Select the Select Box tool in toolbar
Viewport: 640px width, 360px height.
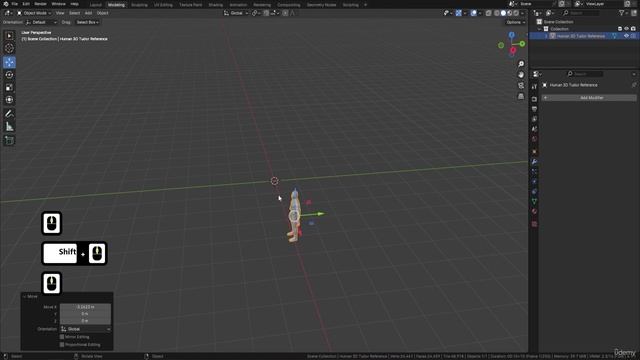(9, 36)
